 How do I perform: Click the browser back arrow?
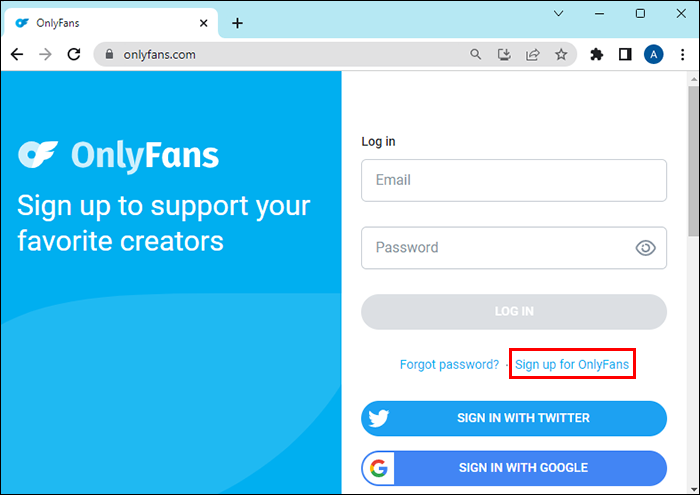[x=17, y=55]
